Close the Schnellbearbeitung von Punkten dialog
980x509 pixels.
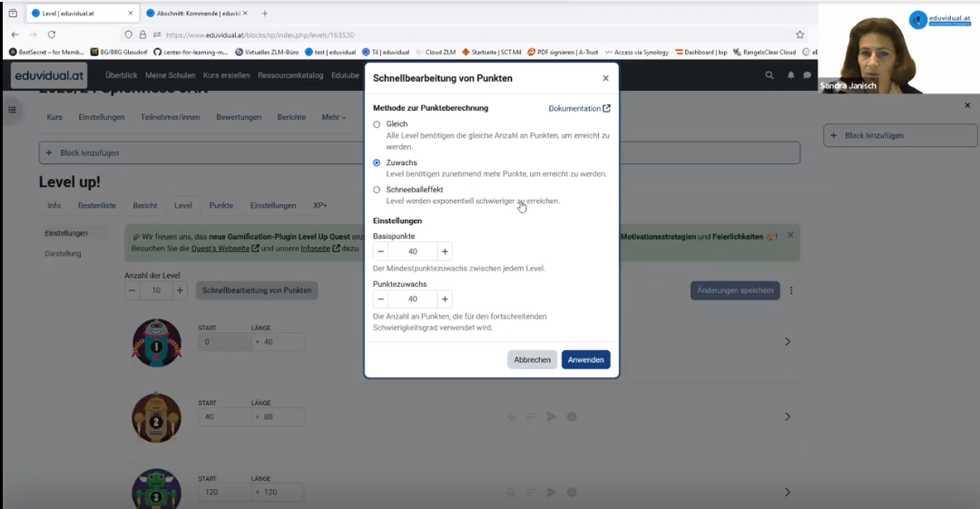605,79
